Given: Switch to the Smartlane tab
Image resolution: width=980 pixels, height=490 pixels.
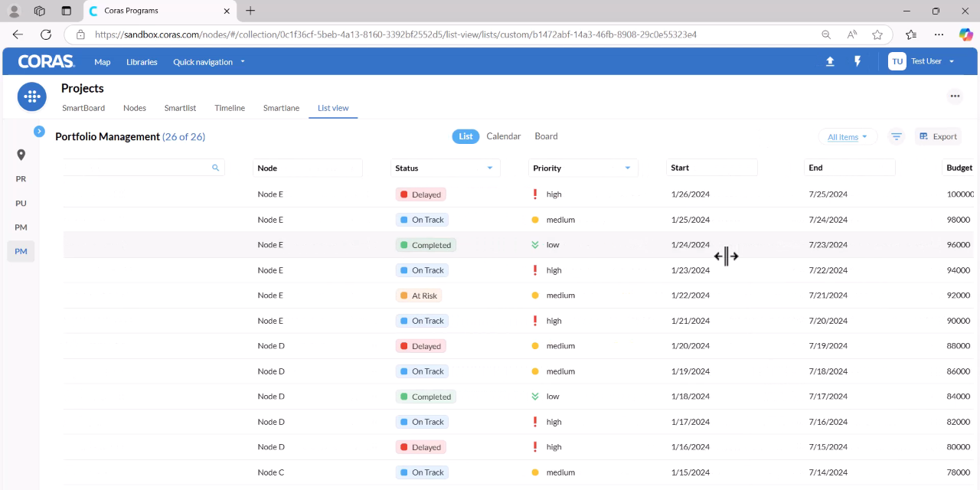Looking at the screenshot, I should [x=281, y=108].
